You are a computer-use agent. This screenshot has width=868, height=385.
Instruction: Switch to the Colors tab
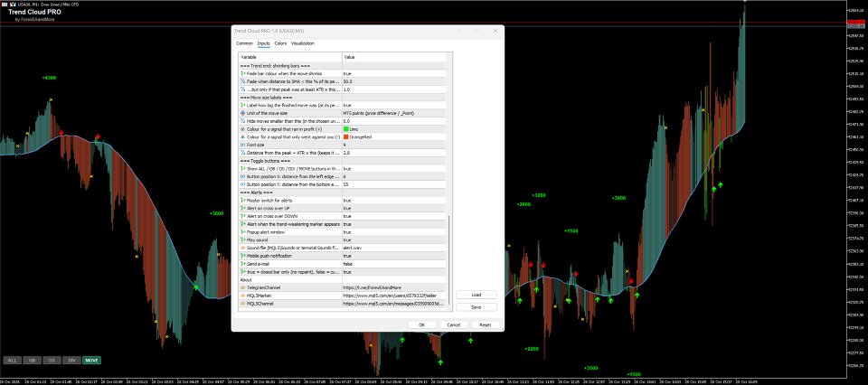coord(280,43)
